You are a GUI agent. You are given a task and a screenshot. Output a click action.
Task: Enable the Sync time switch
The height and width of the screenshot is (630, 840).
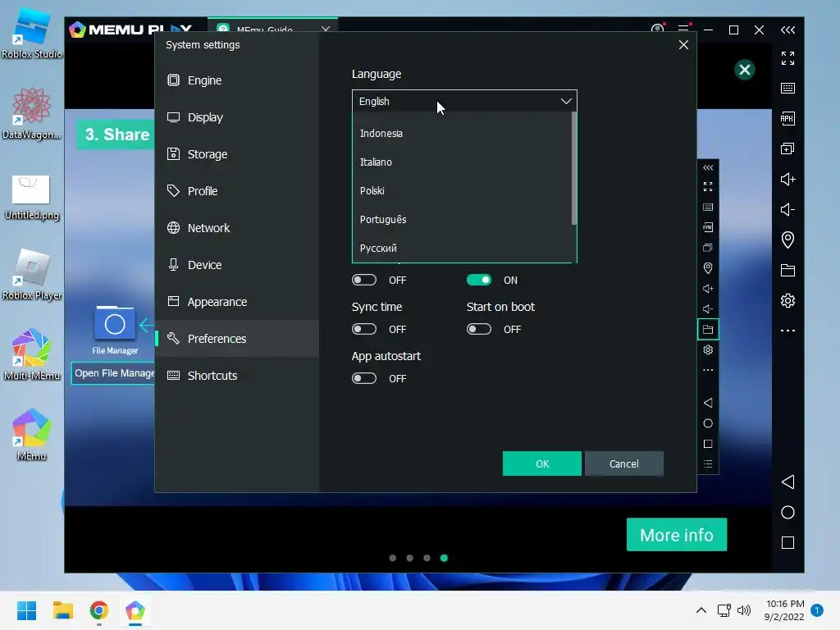[x=364, y=329]
